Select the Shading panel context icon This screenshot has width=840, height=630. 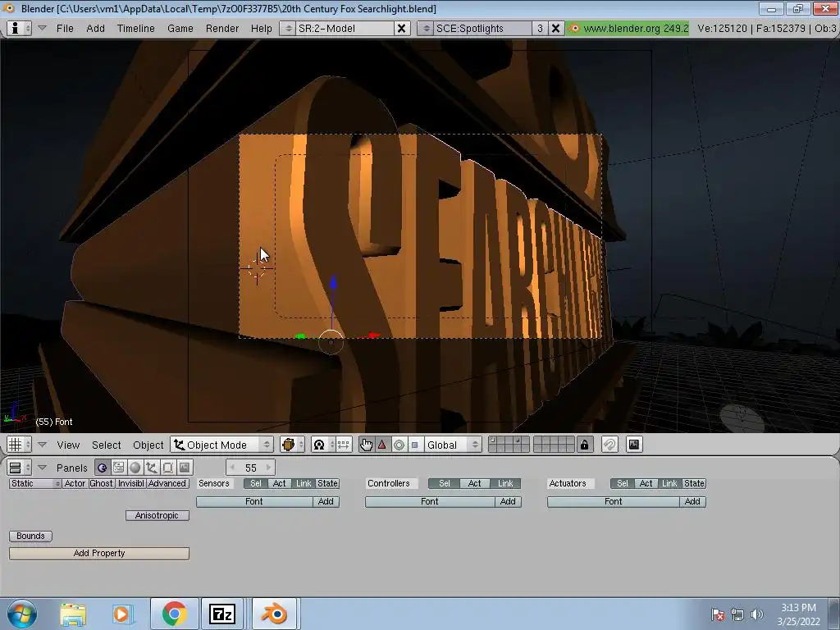click(135, 468)
